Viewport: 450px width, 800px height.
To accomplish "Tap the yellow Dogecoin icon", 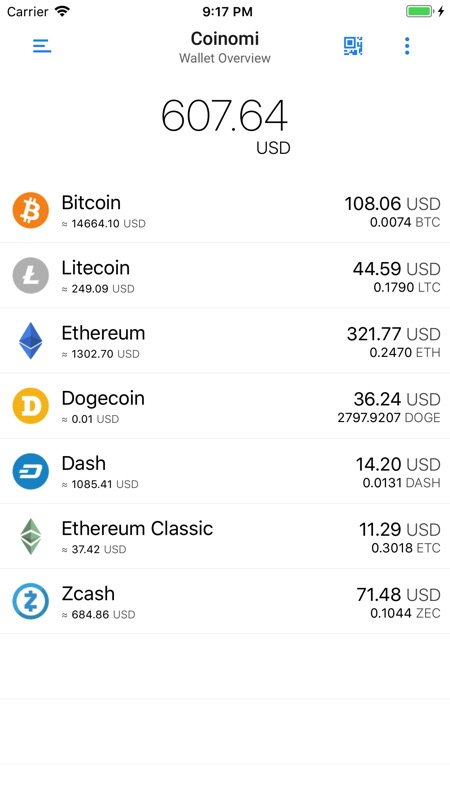I will (x=31, y=406).
